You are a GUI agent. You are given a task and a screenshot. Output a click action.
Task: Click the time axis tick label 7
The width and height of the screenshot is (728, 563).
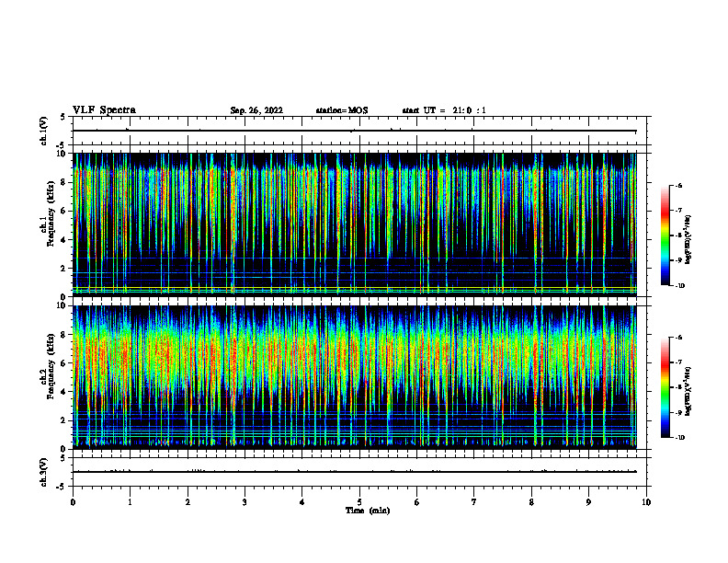[474, 502]
